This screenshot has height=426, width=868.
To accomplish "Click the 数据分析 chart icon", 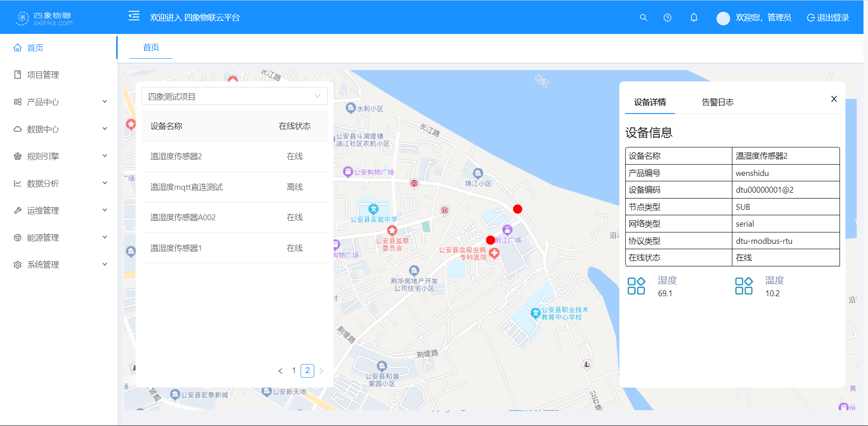I will pos(18,183).
